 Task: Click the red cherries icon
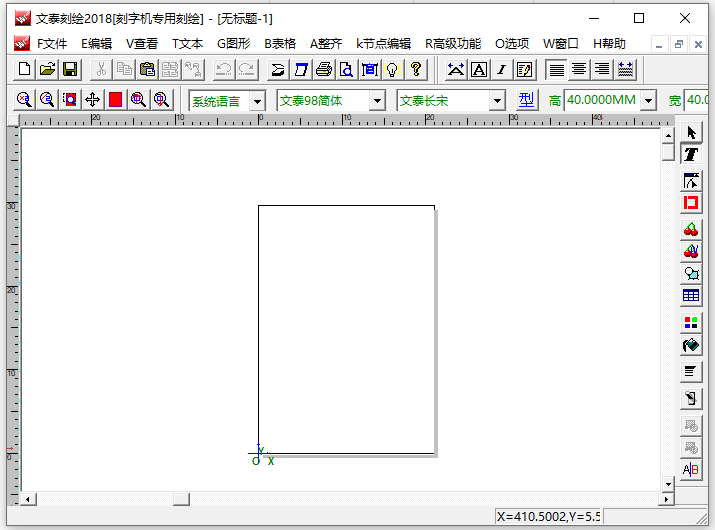click(x=691, y=229)
